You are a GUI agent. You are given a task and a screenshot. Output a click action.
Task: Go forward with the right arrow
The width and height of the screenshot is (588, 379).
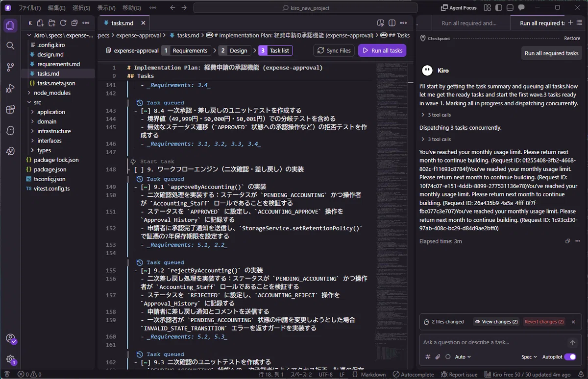184,7
